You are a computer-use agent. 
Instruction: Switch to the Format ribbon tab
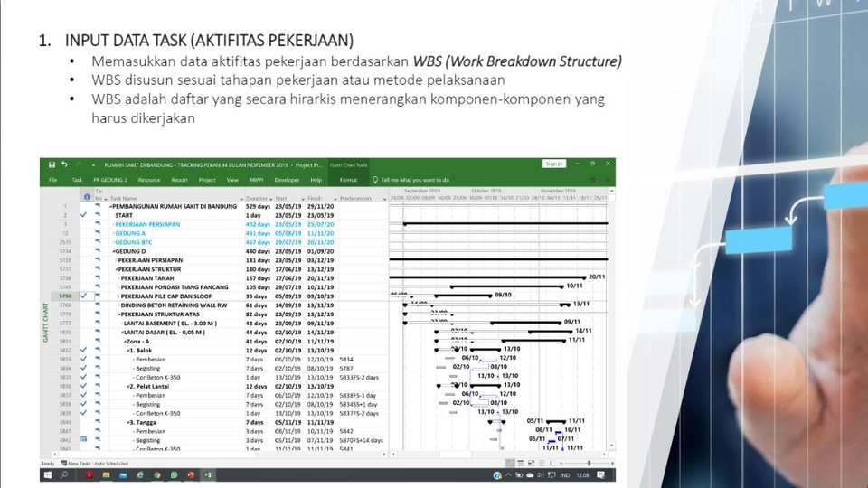tap(348, 180)
